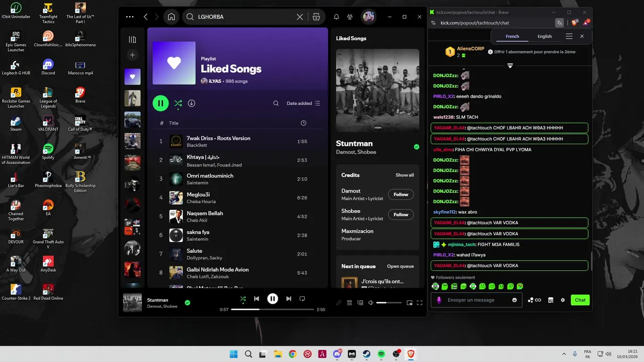This screenshot has height=362, width=644.
Task: Open Spotify's three-dots main menu
Action: pos(130,17)
